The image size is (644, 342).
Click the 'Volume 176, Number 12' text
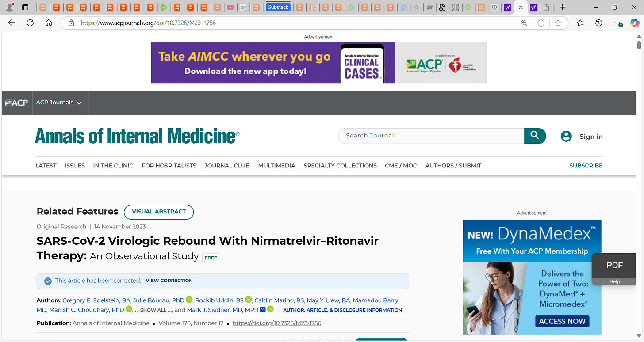coord(191,323)
